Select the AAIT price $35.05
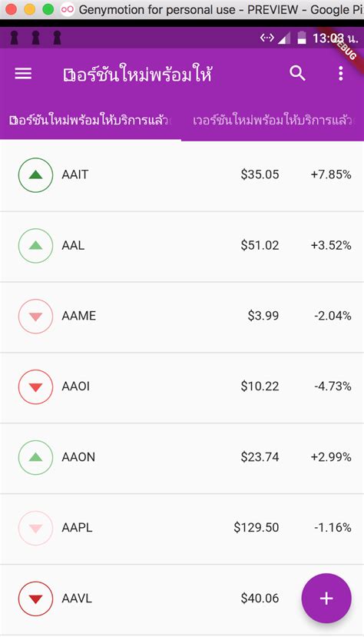 (x=260, y=174)
